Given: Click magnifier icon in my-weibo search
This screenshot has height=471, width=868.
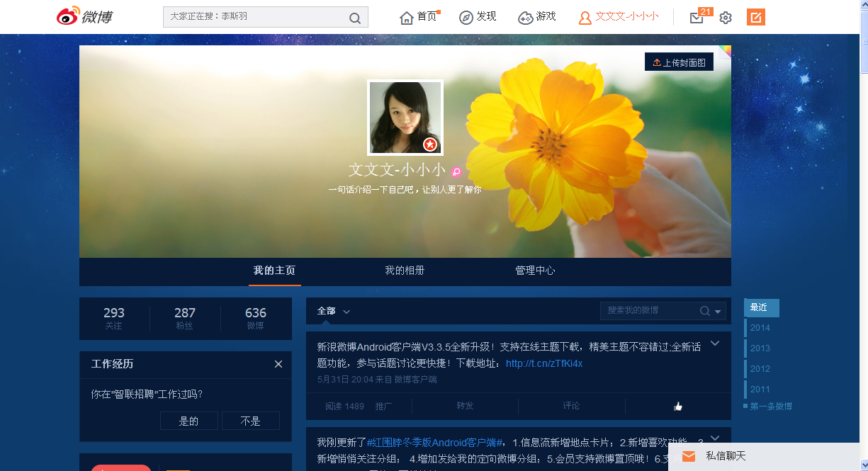Looking at the screenshot, I should tap(705, 311).
